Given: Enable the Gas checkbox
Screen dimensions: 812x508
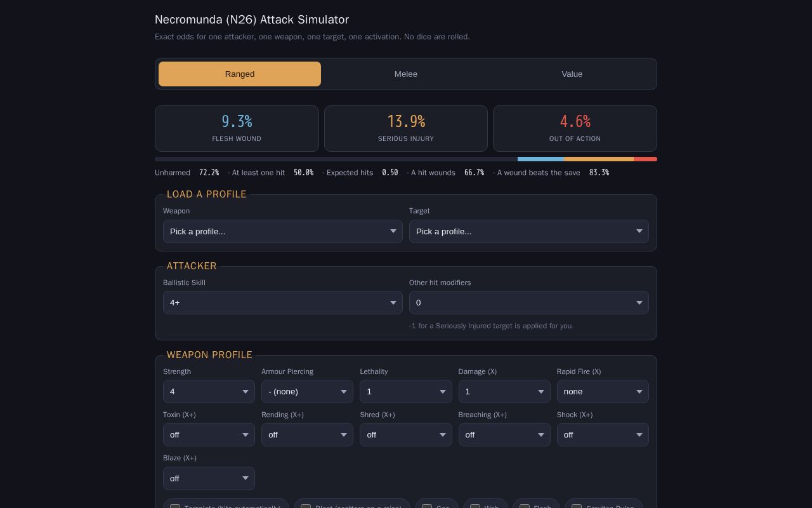Looking at the screenshot, I should pyautogui.click(x=427, y=506).
